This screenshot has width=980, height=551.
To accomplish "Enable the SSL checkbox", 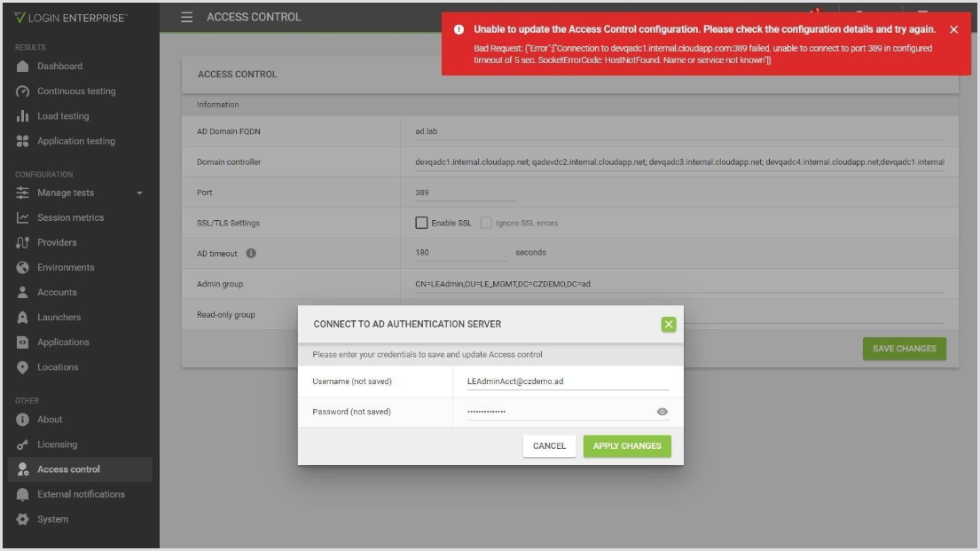I will tap(422, 223).
